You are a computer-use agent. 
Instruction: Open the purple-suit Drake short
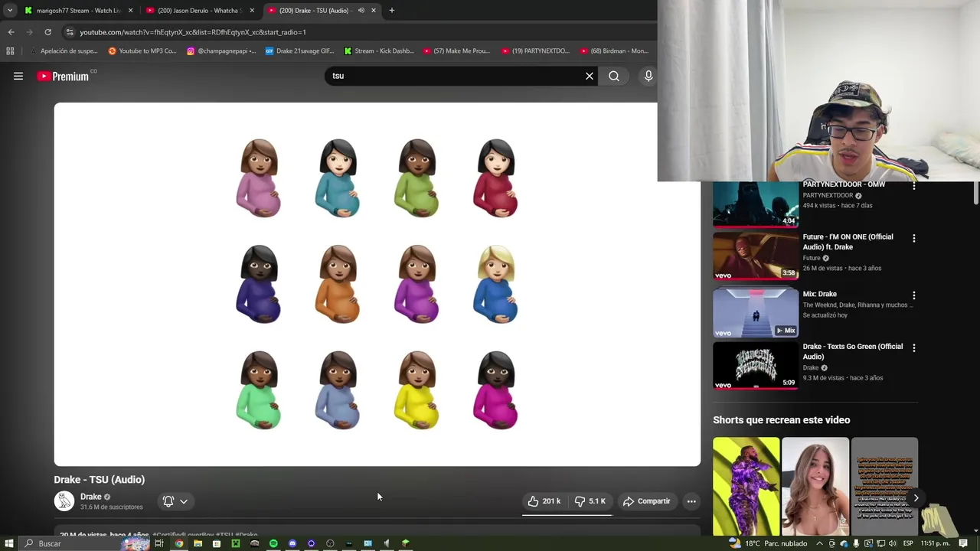pos(746,487)
